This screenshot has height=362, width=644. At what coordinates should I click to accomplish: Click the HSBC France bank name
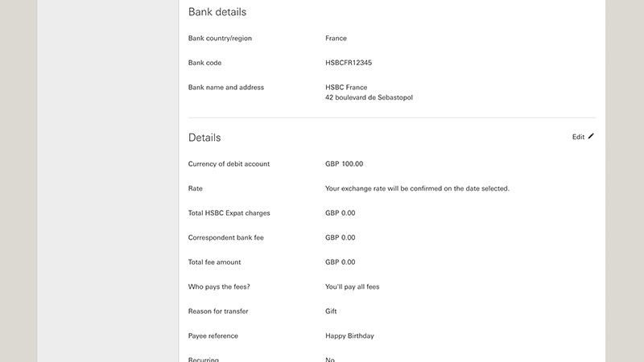pyautogui.click(x=346, y=88)
